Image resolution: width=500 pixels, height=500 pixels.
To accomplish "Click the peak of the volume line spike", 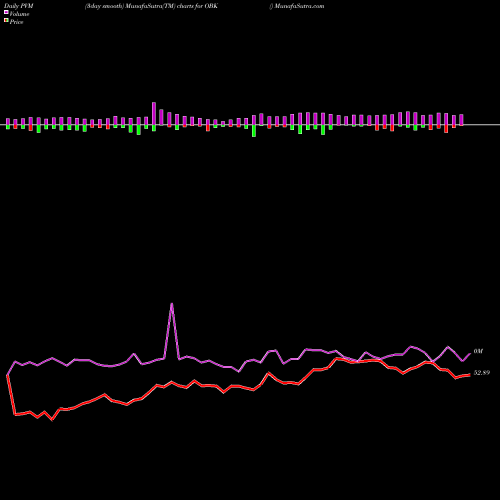I will pyautogui.click(x=172, y=304).
